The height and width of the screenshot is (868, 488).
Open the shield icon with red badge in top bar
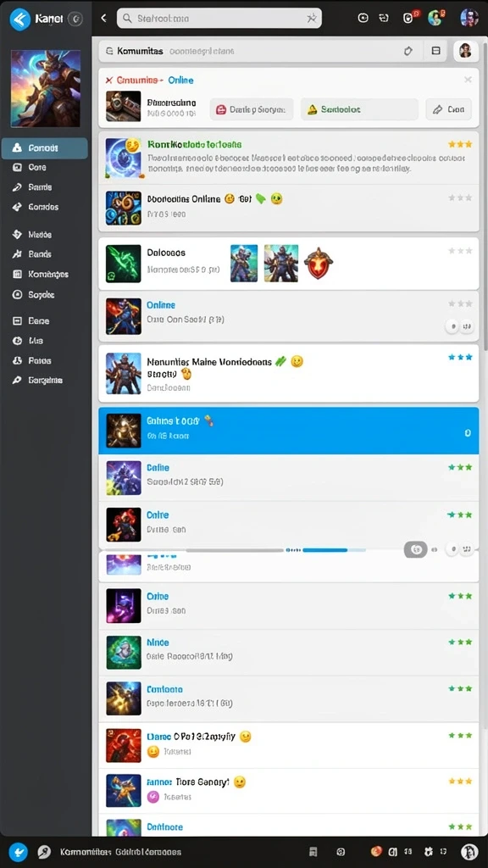[409, 18]
